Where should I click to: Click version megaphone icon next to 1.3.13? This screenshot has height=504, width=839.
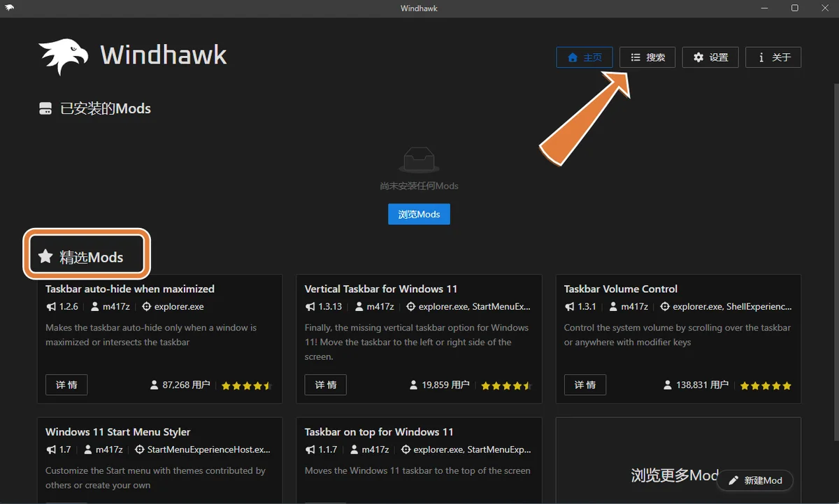pyautogui.click(x=310, y=307)
